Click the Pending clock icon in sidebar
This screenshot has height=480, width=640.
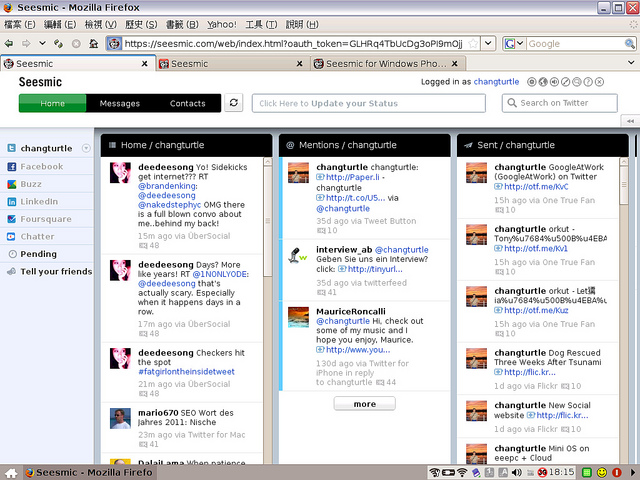click(13, 254)
